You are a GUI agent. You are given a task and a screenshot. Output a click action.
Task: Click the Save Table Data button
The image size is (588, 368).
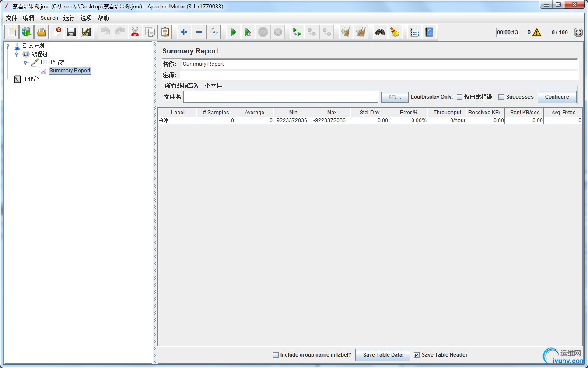[x=382, y=355]
